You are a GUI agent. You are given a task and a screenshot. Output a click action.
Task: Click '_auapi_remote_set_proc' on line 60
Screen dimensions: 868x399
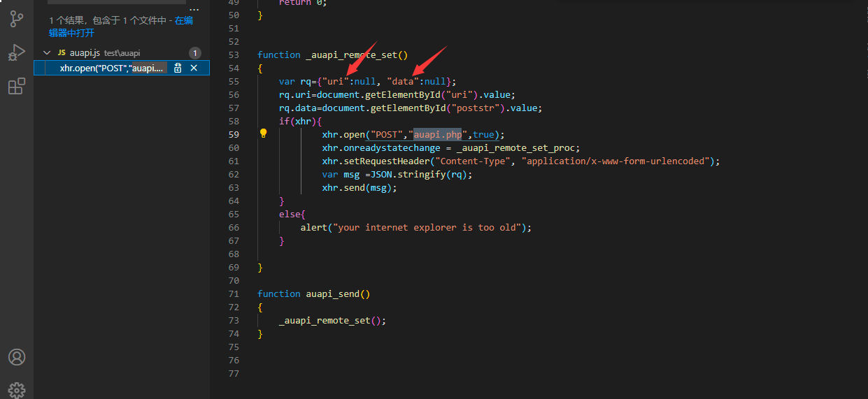pos(515,147)
